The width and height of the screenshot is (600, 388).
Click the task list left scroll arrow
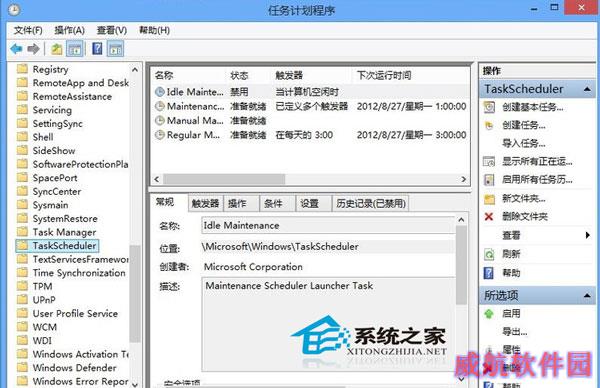click(x=157, y=179)
